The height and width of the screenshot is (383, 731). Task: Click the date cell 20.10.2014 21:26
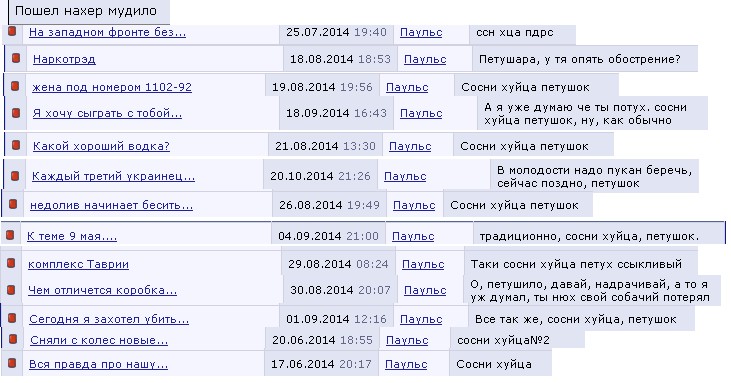tap(320, 176)
